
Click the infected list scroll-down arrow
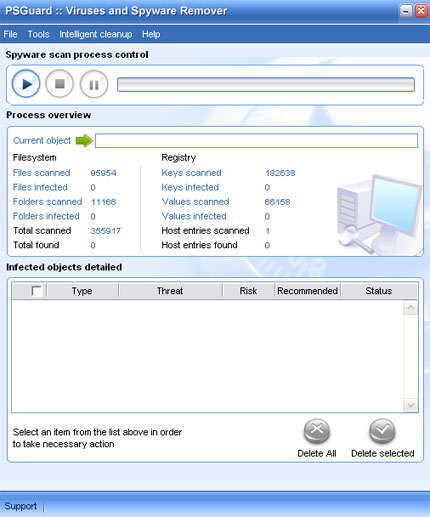(x=411, y=405)
